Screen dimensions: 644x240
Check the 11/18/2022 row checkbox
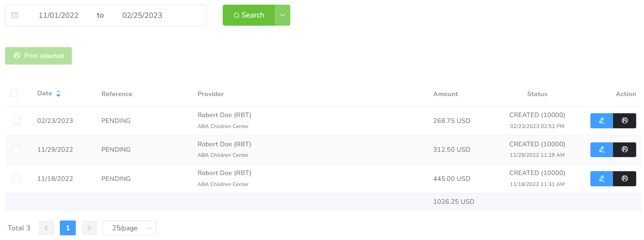click(x=16, y=178)
